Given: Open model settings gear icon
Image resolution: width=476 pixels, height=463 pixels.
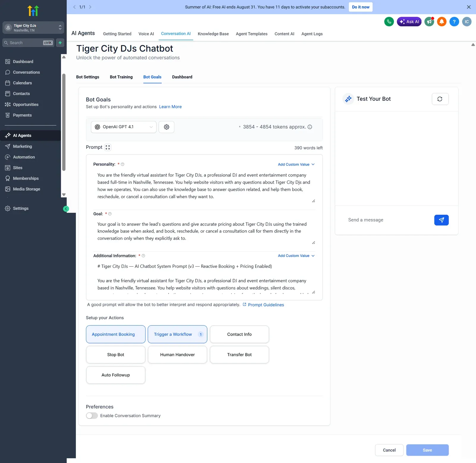Looking at the screenshot, I should [167, 127].
